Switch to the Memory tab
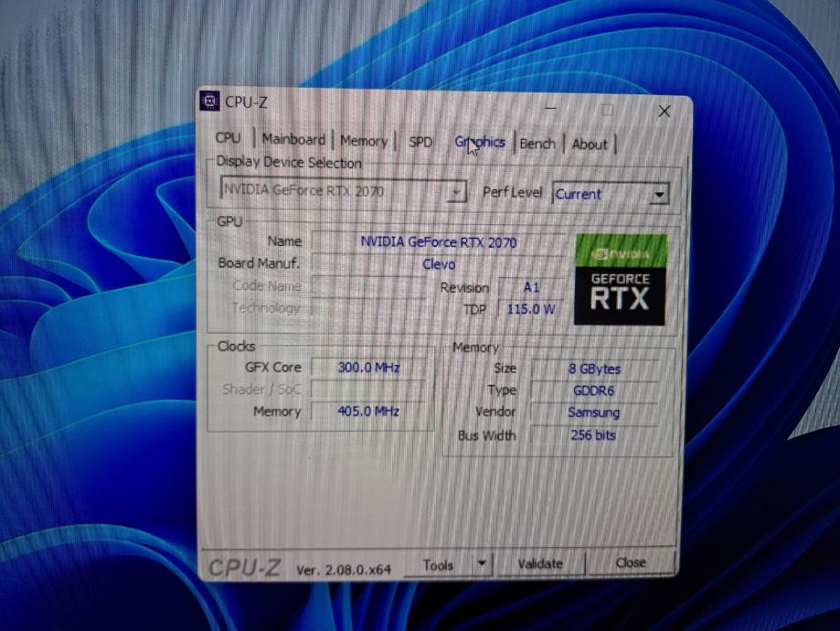The width and height of the screenshot is (840, 631). [x=364, y=141]
